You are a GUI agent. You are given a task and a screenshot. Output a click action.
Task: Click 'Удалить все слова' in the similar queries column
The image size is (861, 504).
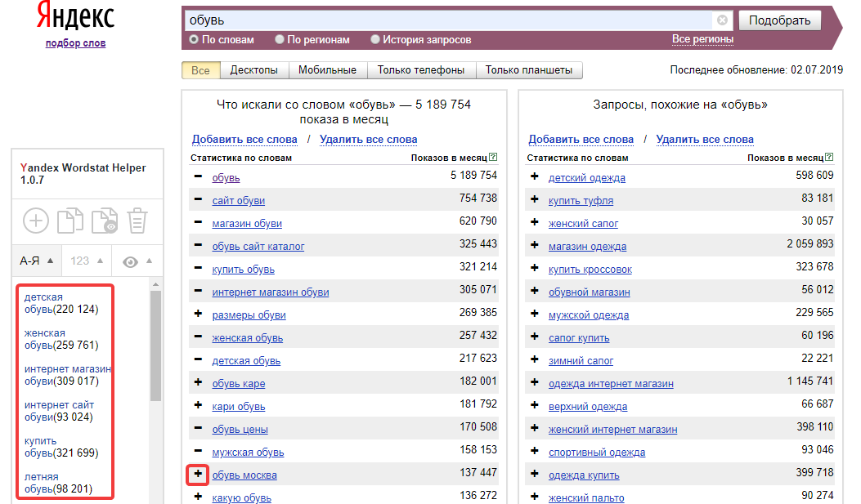tap(705, 140)
